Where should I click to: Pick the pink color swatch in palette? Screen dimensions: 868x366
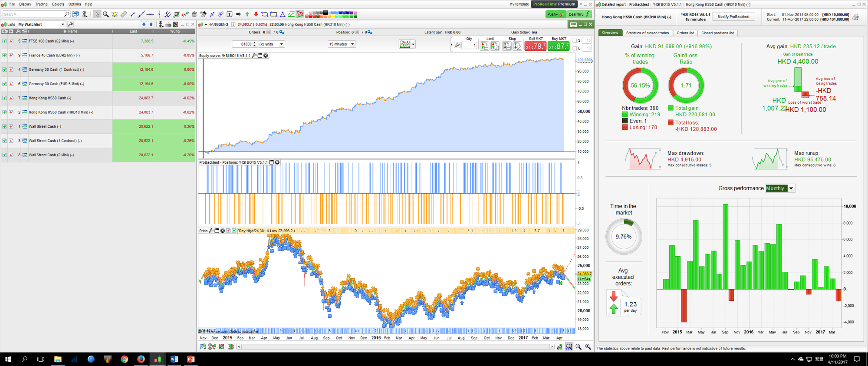355,13
